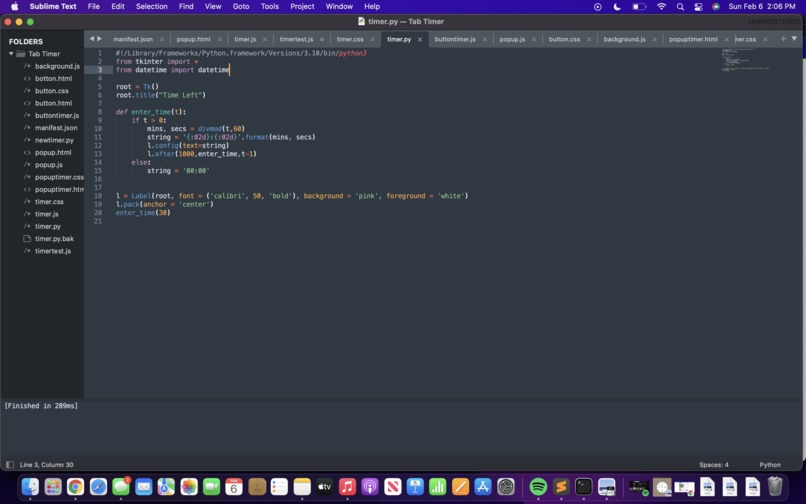Toggle the side bar via status bar icon
The width and height of the screenshot is (806, 504).
(9, 464)
